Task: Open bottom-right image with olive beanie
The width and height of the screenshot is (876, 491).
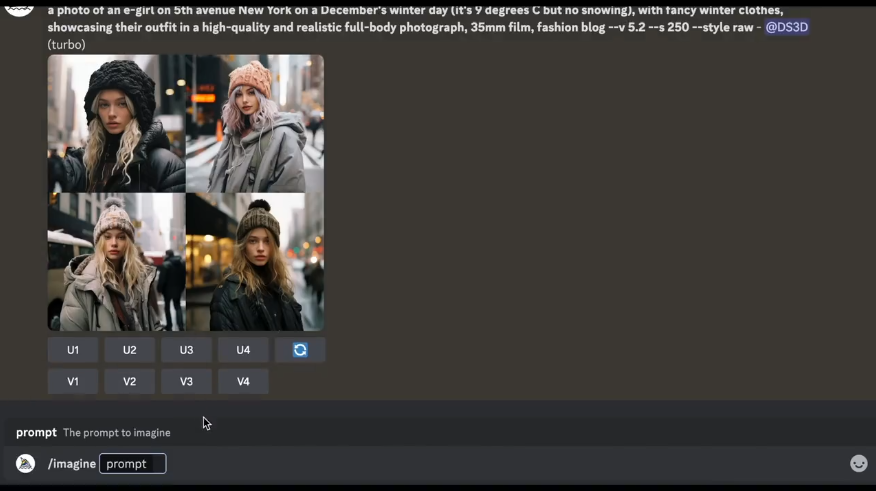Action: coord(255,262)
